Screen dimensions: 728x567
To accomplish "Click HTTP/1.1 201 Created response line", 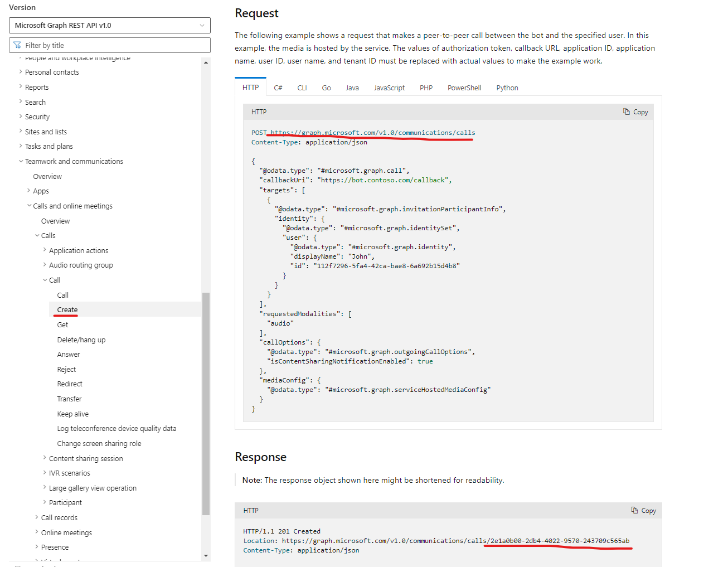I will pos(282,531).
